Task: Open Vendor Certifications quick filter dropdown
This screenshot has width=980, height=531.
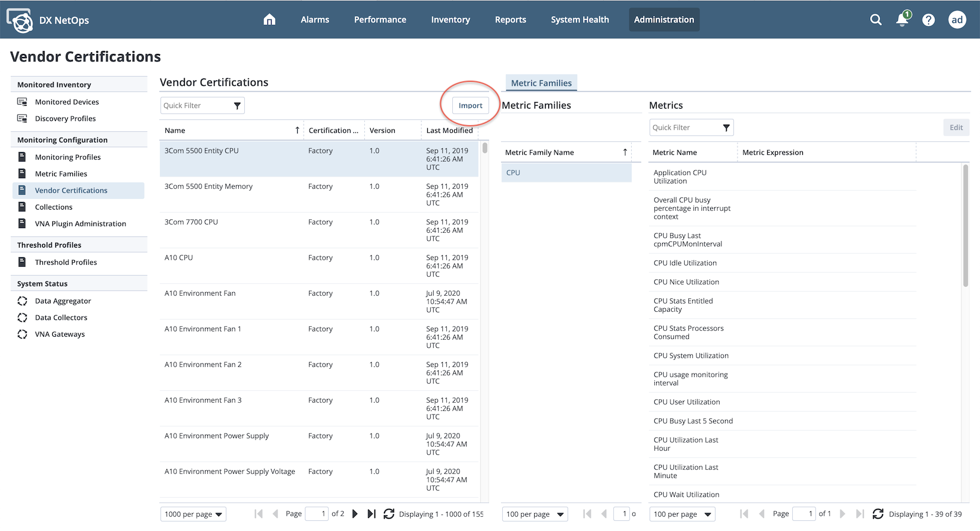Action: [x=237, y=106]
